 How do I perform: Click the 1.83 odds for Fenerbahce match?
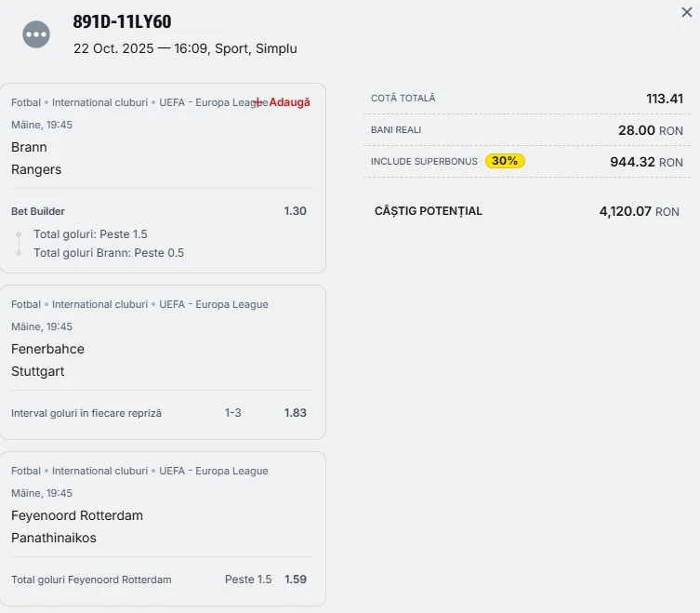click(x=295, y=413)
